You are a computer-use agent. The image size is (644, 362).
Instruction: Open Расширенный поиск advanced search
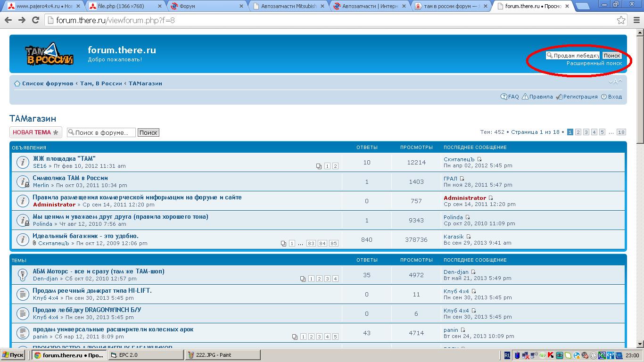594,63
